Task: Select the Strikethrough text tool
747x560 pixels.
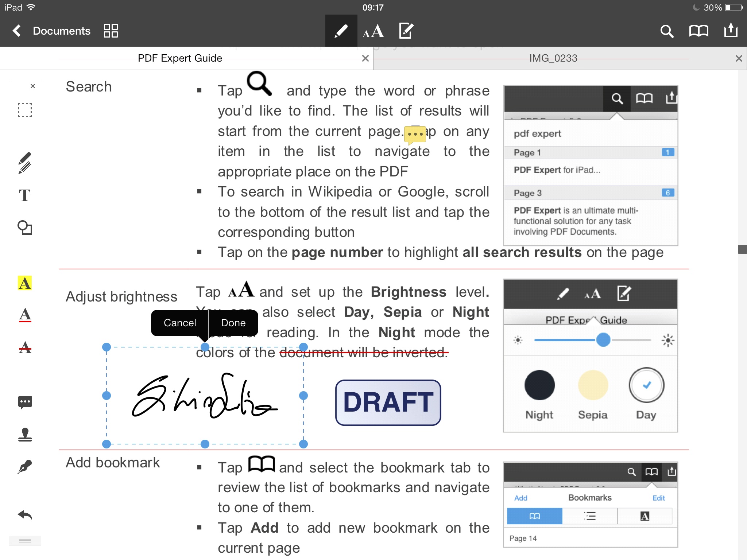Action: coord(25,347)
